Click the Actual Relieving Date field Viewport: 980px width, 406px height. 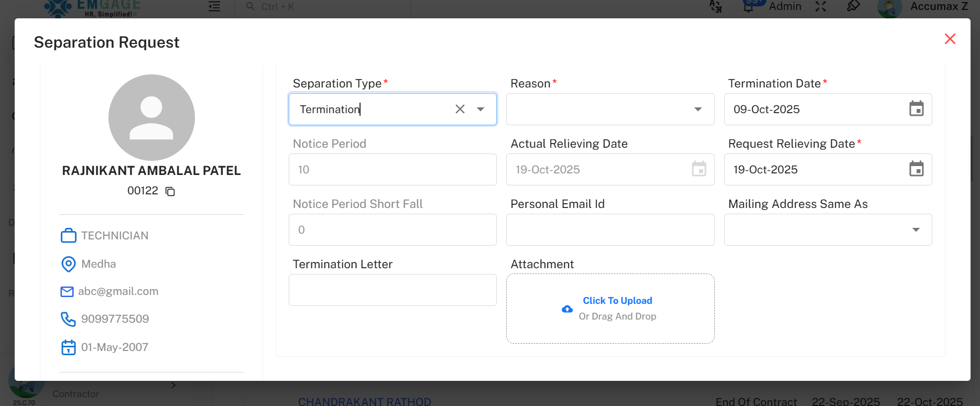pyautogui.click(x=610, y=169)
